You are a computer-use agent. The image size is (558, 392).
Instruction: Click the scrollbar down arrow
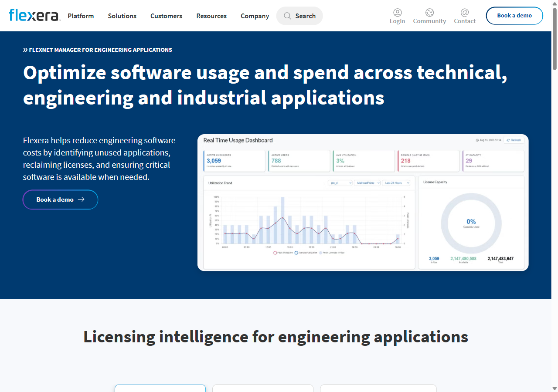[555, 389]
